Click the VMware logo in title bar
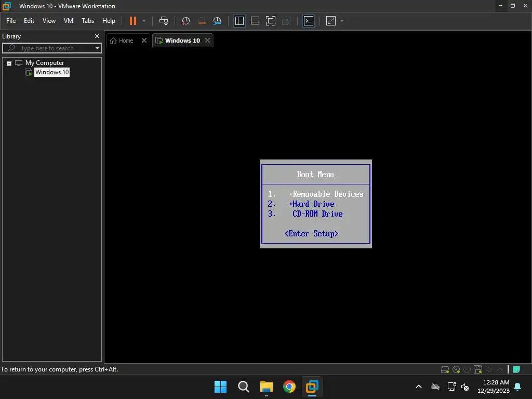 click(x=7, y=6)
